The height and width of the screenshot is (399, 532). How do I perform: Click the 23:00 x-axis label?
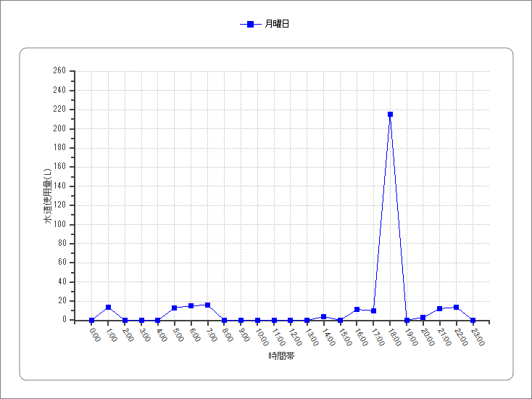[x=478, y=337]
